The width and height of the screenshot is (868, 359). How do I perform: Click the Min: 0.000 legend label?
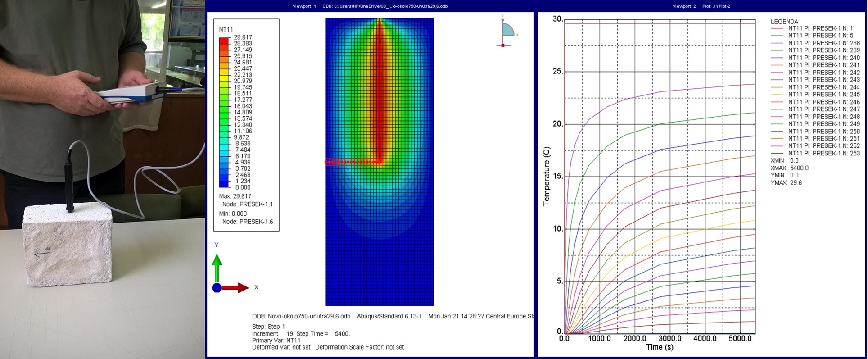(x=233, y=214)
